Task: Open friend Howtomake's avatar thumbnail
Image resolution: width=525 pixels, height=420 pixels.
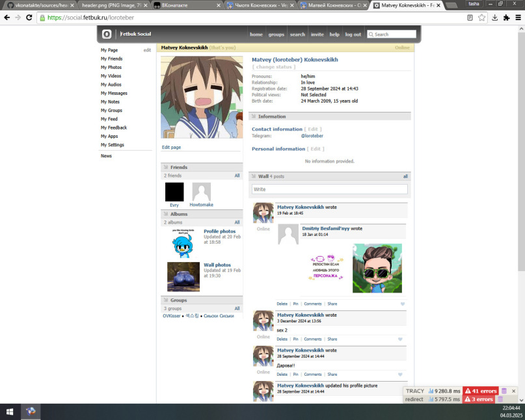Action: click(201, 192)
